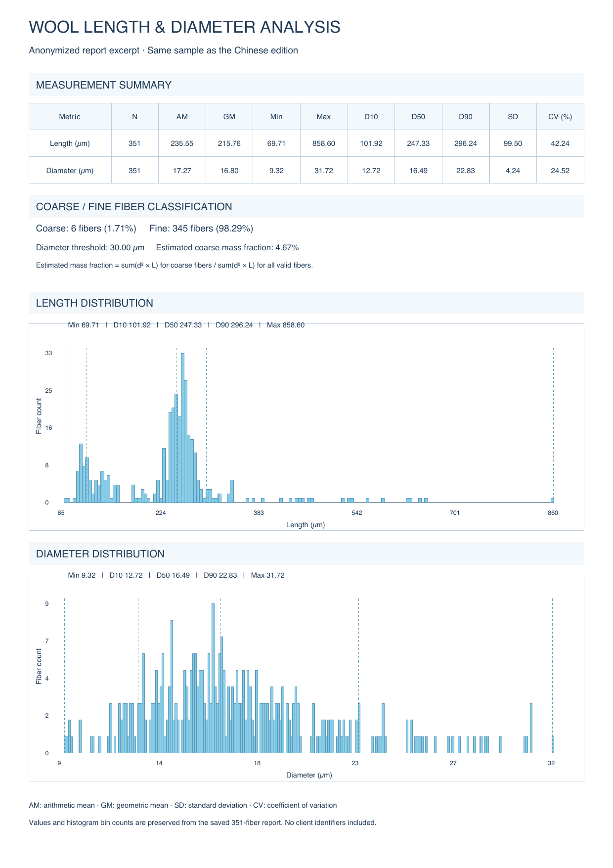Click the "AM" column header in the table
This screenshot has height=868, width=613.
(182, 117)
